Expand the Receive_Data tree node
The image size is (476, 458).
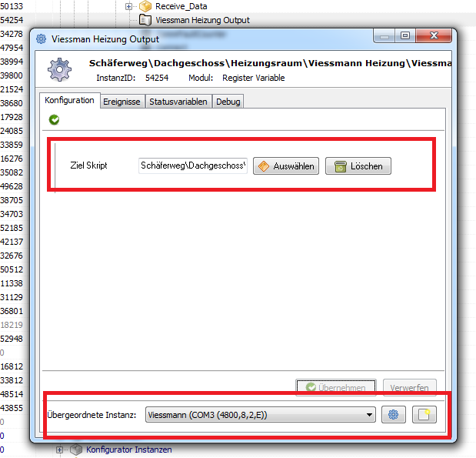[128, 6]
